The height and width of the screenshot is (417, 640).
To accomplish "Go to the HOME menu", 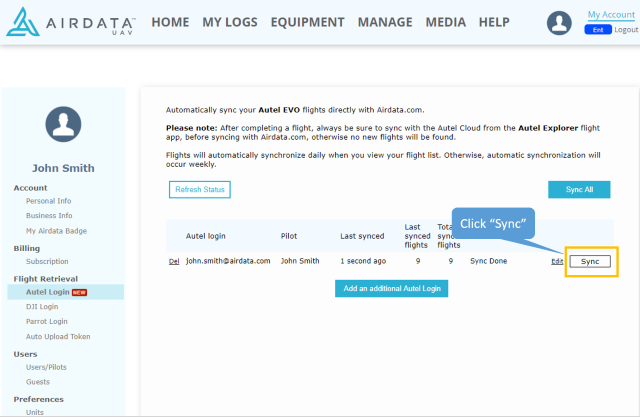I will (170, 22).
